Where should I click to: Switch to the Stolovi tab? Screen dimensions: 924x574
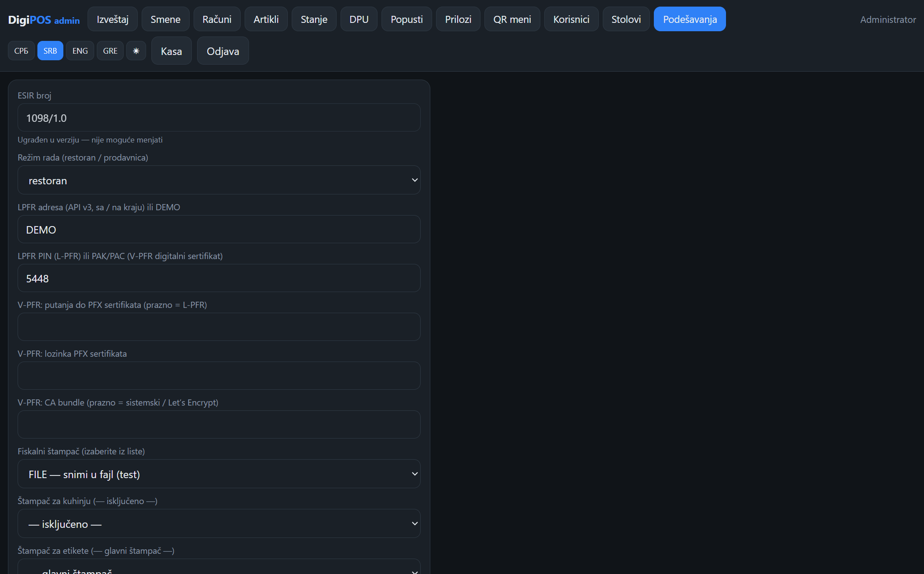pos(626,19)
